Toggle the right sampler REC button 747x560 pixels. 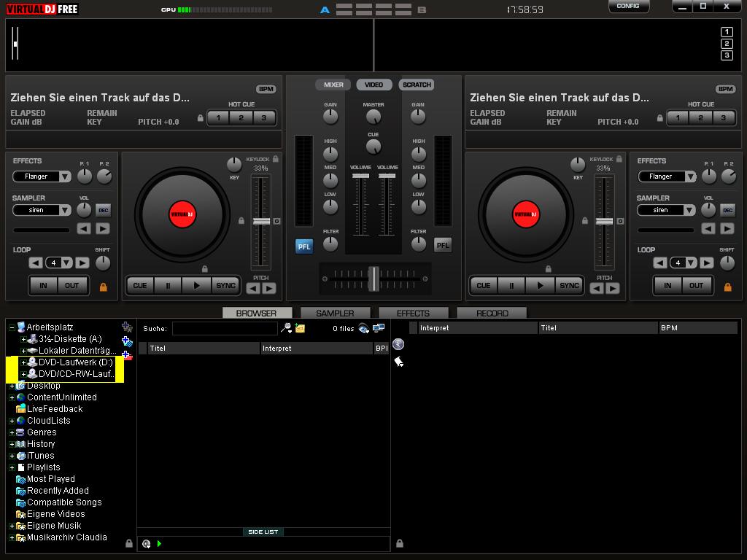coord(727,210)
